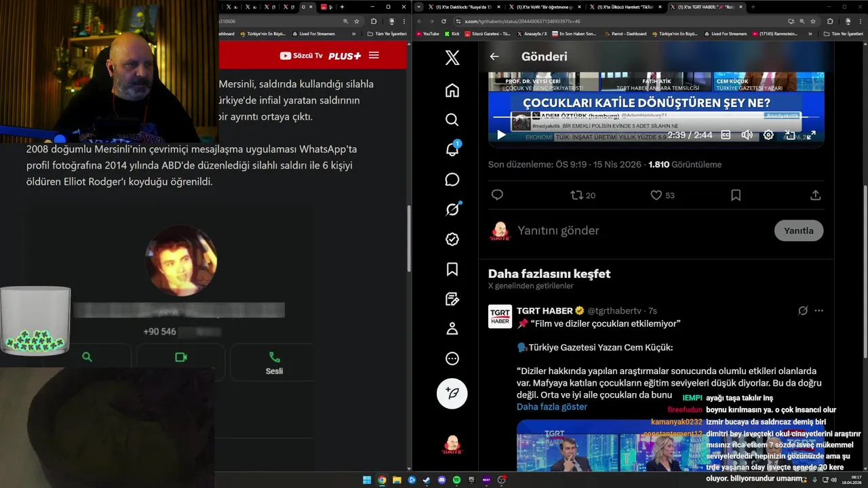Open Spotify from taskbar
This screenshot has height=488, width=868.
456,480
